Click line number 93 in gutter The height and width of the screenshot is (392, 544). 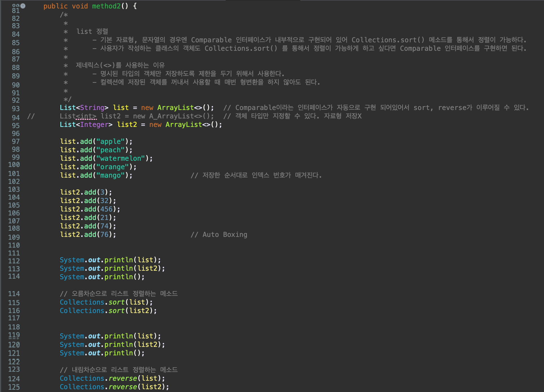(16, 109)
